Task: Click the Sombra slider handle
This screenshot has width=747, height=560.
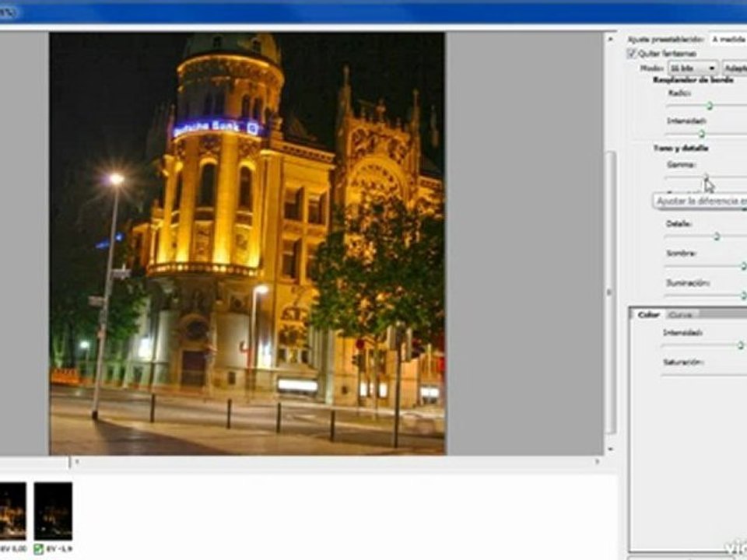Action: (743, 266)
